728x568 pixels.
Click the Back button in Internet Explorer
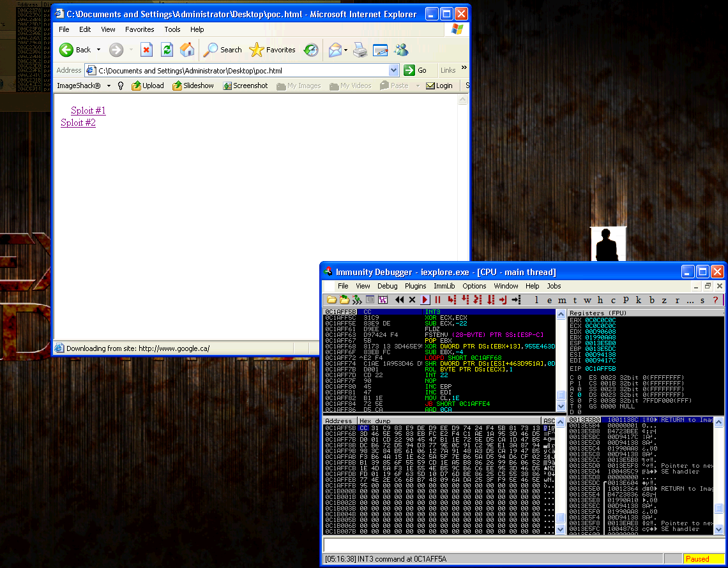pyautogui.click(x=75, y=50)
